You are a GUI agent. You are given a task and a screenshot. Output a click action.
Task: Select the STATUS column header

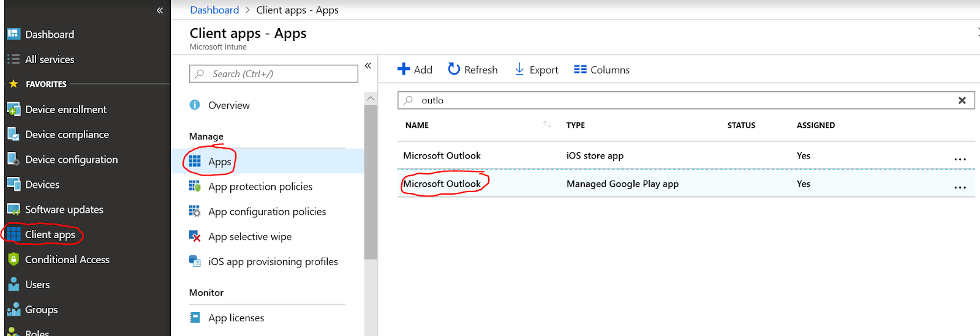coord(741,125)
